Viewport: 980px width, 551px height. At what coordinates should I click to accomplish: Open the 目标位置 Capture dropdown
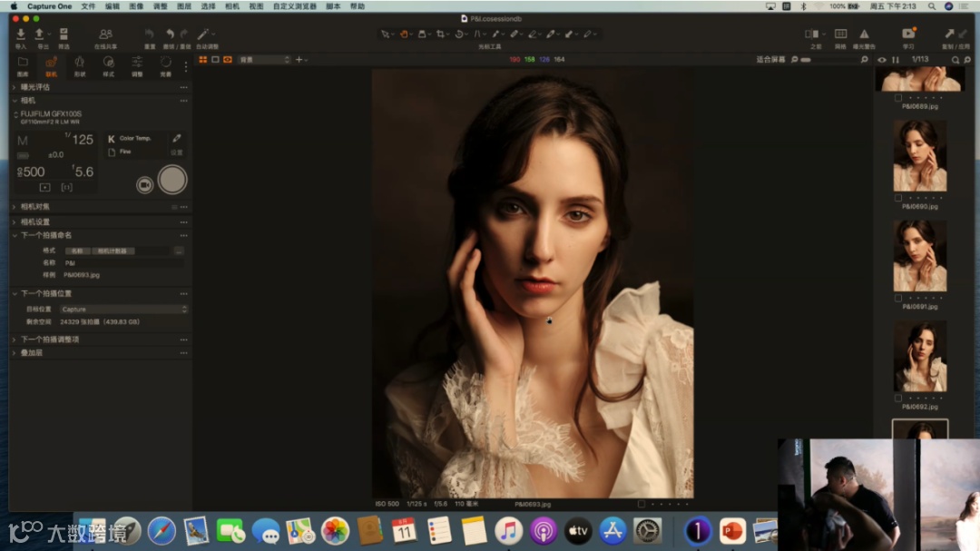[x=123, y=309]
